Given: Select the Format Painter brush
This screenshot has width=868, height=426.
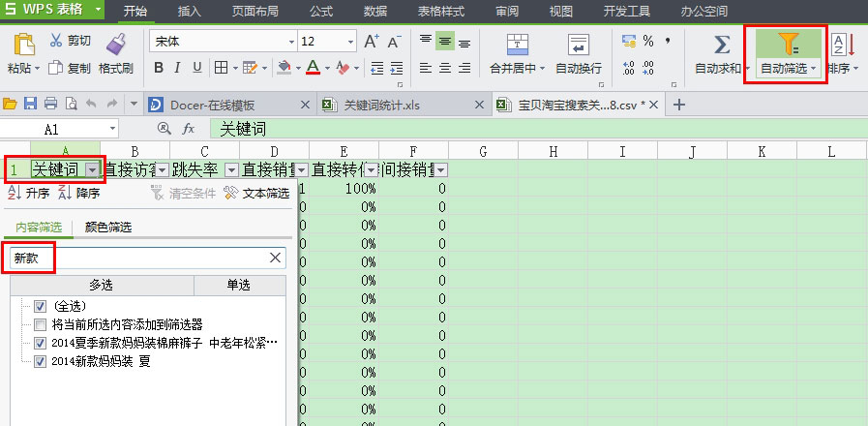Looking at the screenshot, I should (116, 44).
